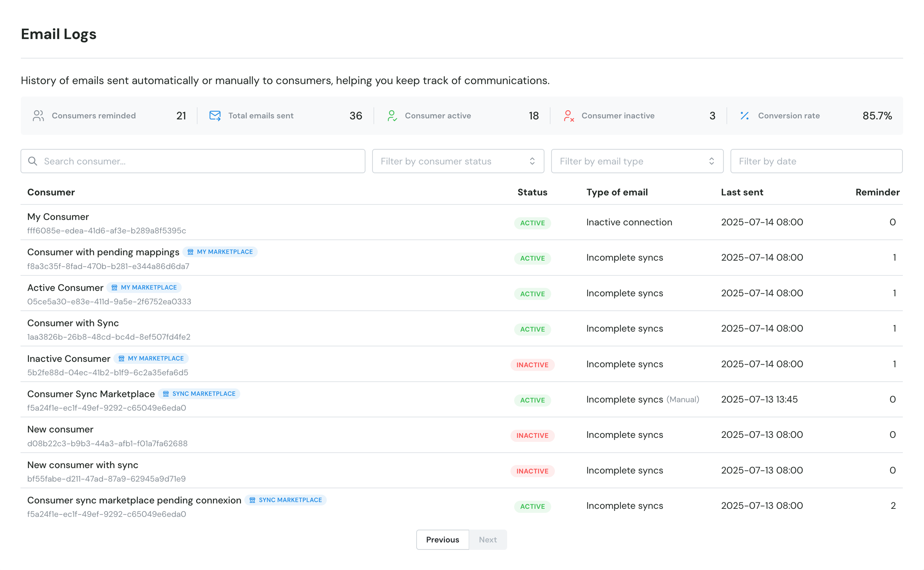Go to the Next page

click(488, 540)
